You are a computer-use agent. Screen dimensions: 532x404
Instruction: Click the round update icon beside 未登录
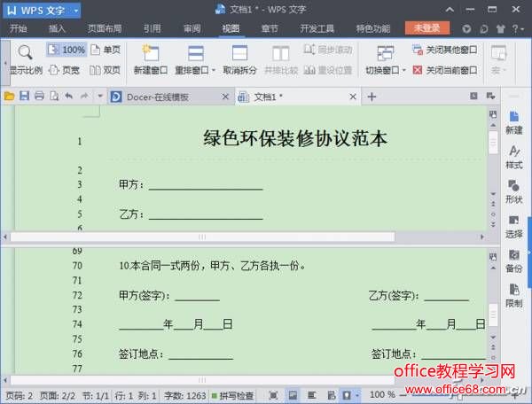(x=466, y=29)
